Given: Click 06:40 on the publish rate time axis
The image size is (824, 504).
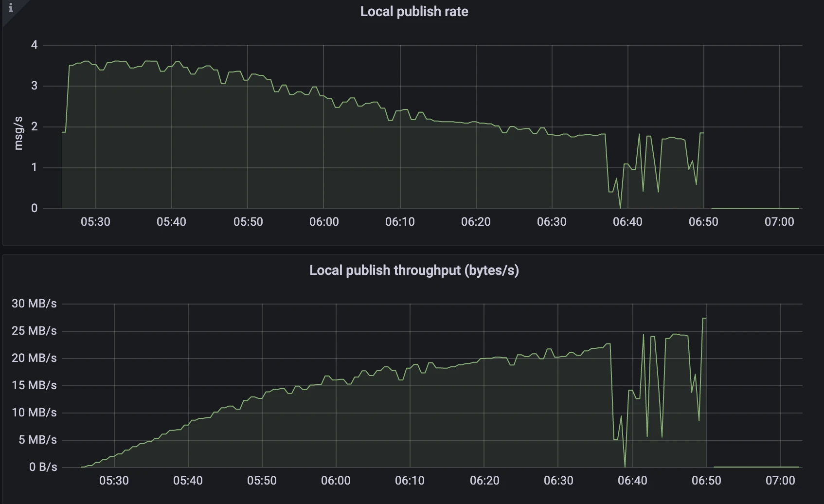Looking at the screenshot, I should pos(627,222).
